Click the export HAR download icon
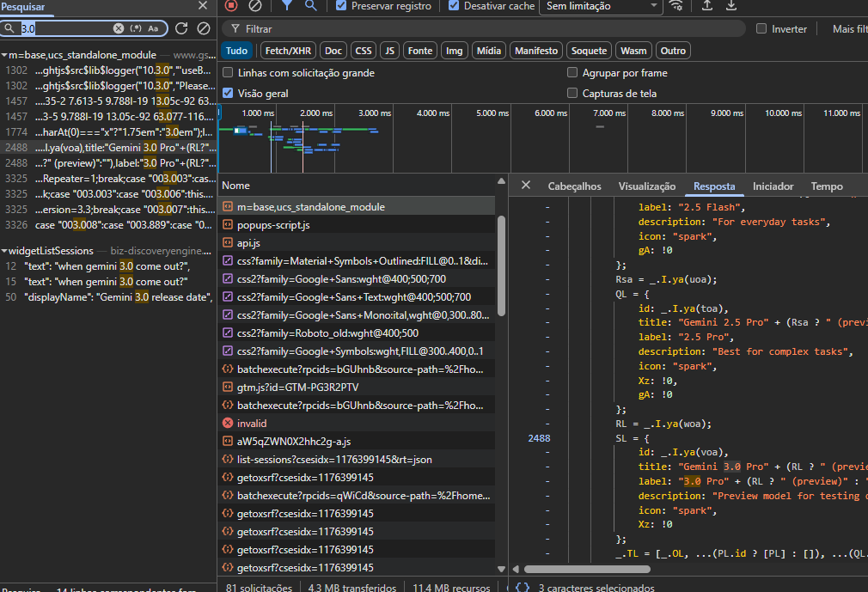The width and height of the screenshot is (868, 592). click(x=731, y=6)
